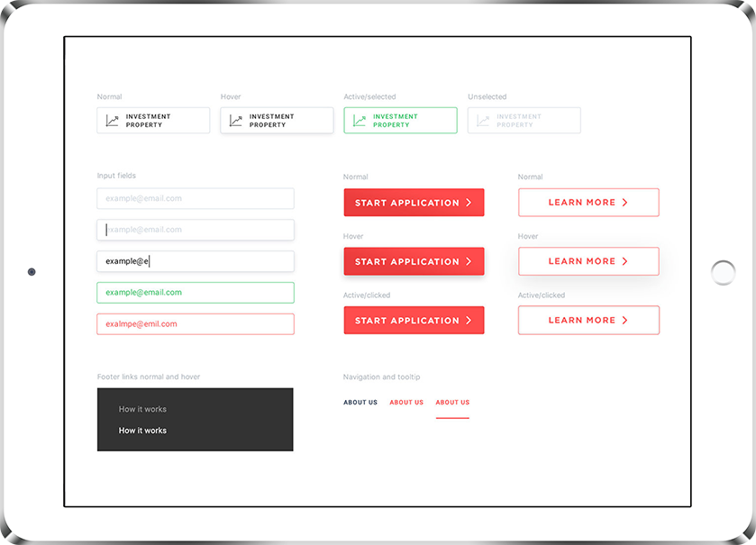Select the Hover state Investment Property option
Screen dimensions: 756x545
(x=277, y=121)
